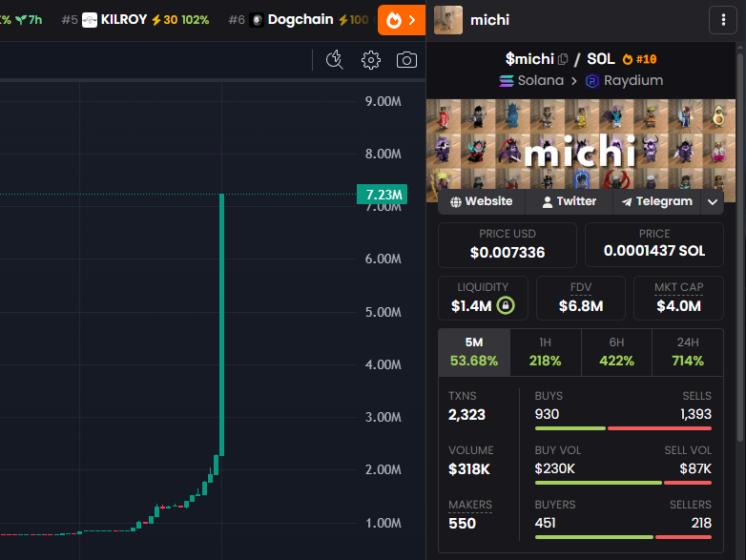746x560 pixels.
Task: Select the 5M timeframe tab
Action: (474, 352)
